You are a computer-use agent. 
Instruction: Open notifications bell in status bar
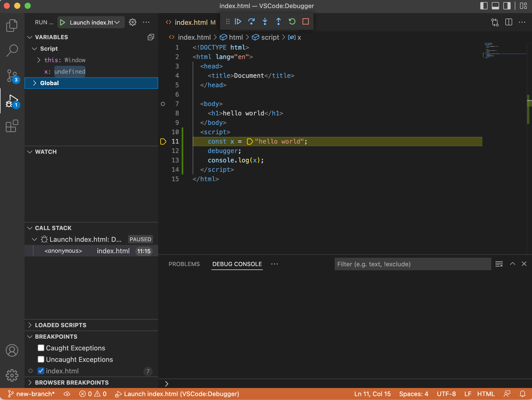pyautogui.click(x=523, y=394)
